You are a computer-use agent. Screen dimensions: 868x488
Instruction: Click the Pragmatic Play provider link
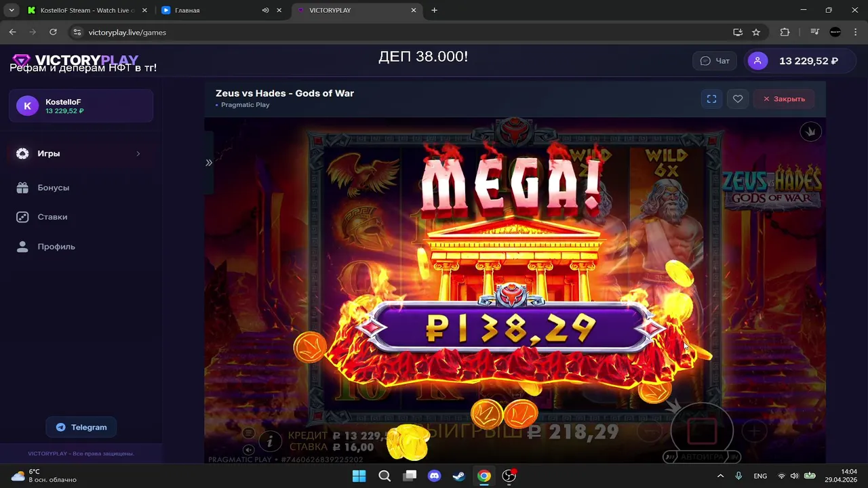pyautogui.click(x=245, y=105)
